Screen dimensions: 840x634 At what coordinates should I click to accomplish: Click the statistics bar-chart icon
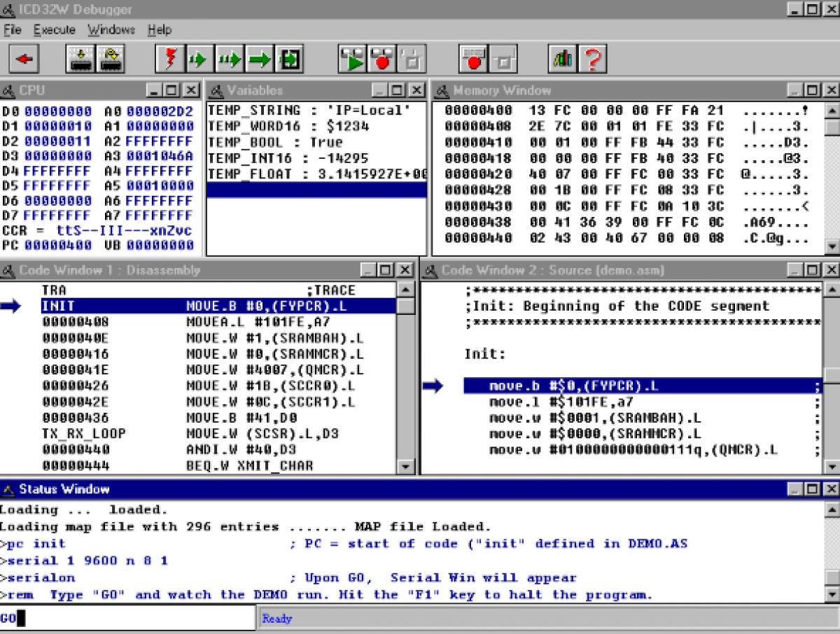pyautogui.click(x=563, y=59)
